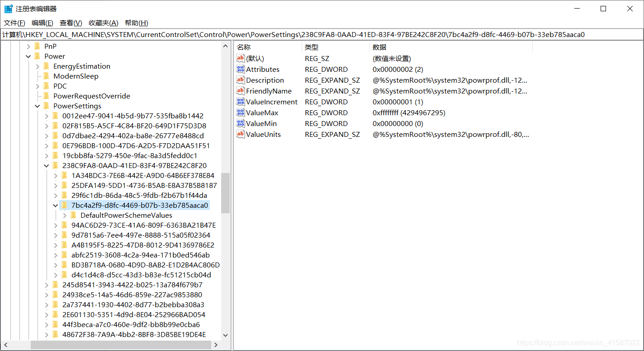Click the Attributes DWORD value icon
644x351 pixels.
pyautogui.click(x=241, y=69)
